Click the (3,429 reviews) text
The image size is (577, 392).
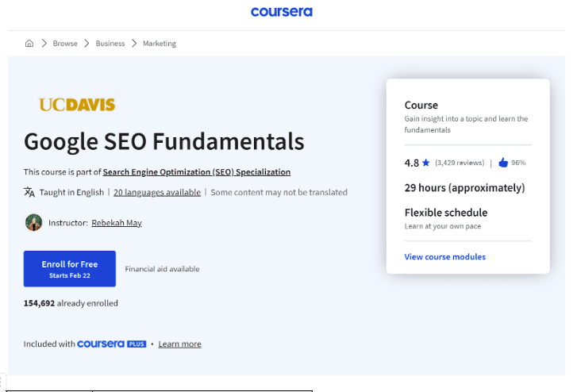(x=460, y=163)
